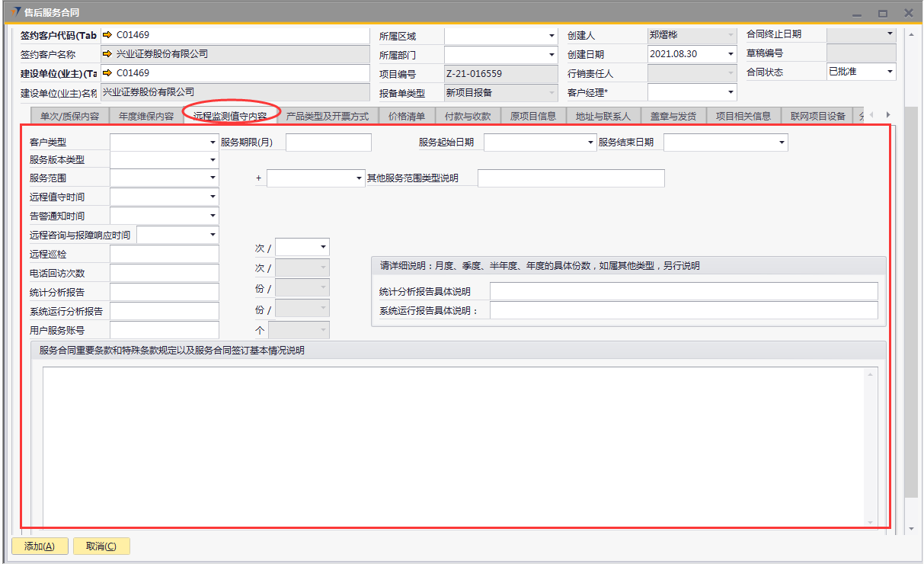Minimize the 售后服务合同 window

click(858, 13)
